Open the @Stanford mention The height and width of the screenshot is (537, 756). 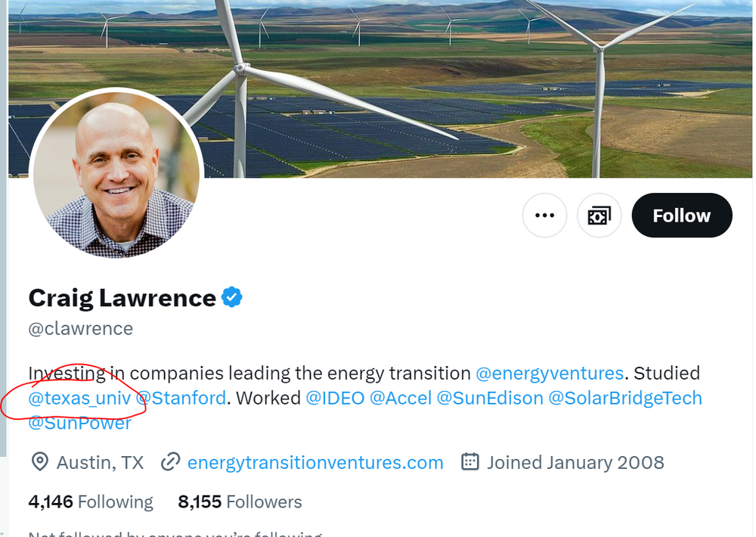coord(181,398)
